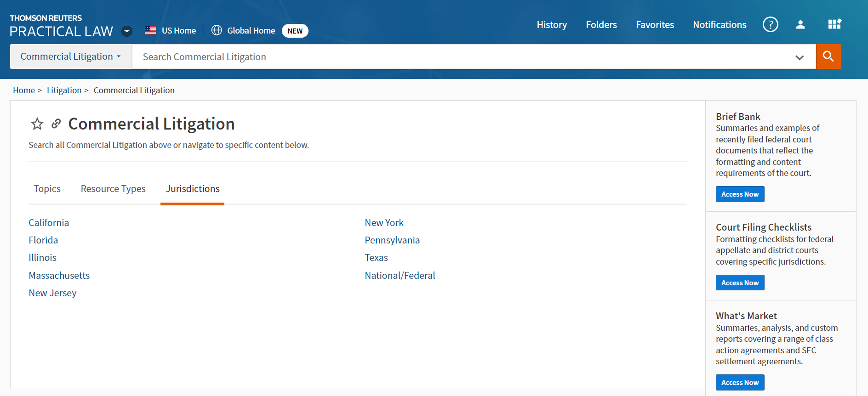Open the National/Federal jurisdiction link
The image size is (868, 396).
(400, 276)
